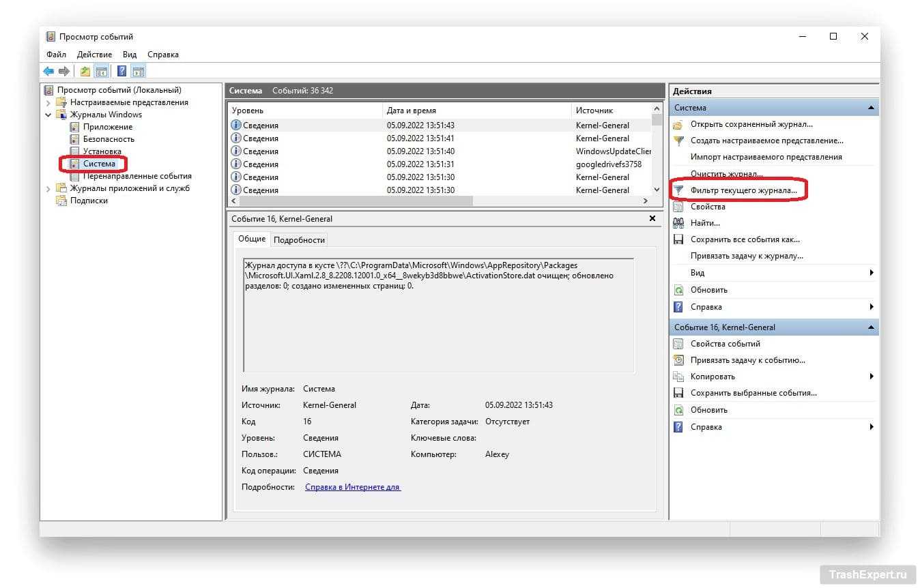The height and width of the screenshot is (588, 920).
Task: Switch to the Подробности tab
Action: point(299,239)
